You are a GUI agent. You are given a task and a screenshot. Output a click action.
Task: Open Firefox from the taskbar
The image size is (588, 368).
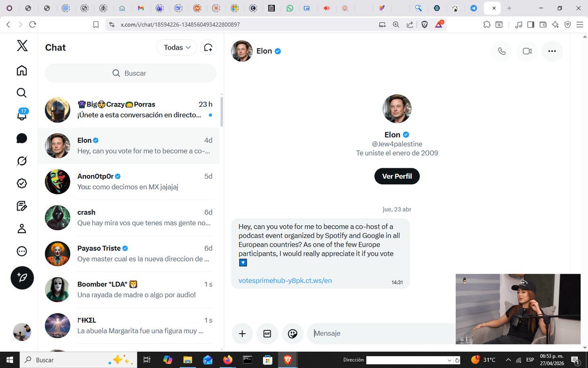(228, 360)
